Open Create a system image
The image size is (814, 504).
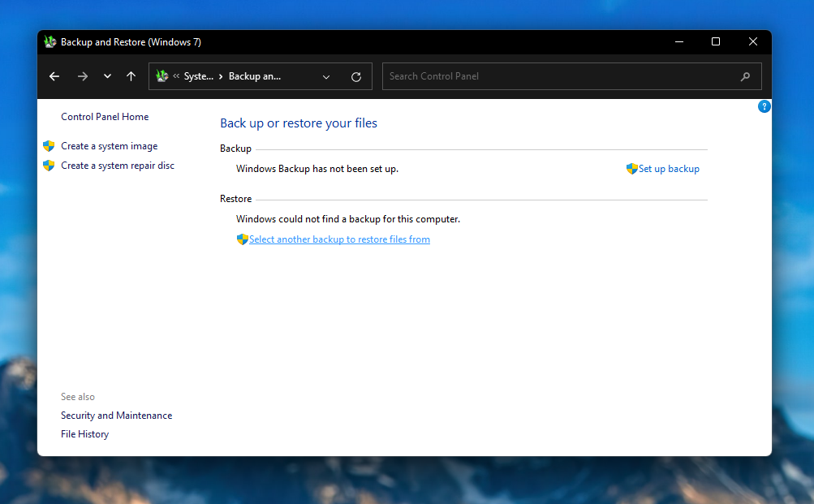(109, 146)
